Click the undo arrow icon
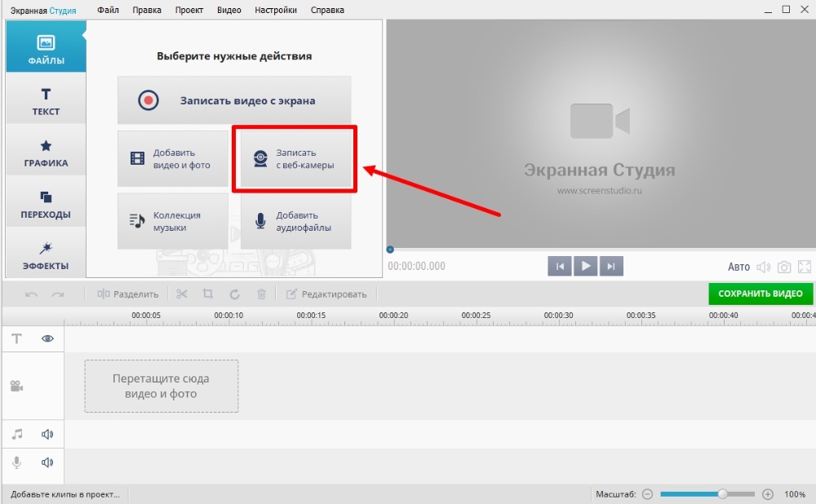The image size is (816, 504). point(31,294)
